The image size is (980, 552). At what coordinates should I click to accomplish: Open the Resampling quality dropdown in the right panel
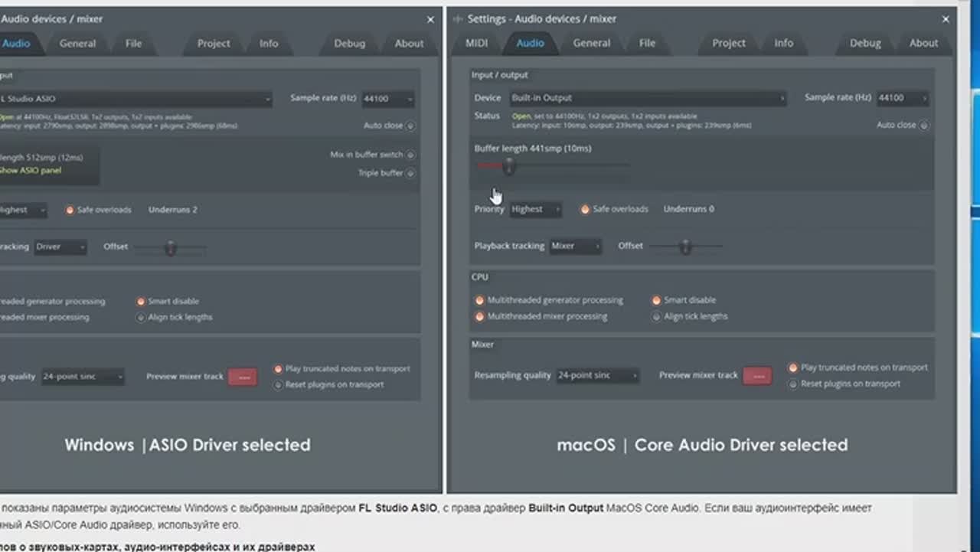coord(597,376)
